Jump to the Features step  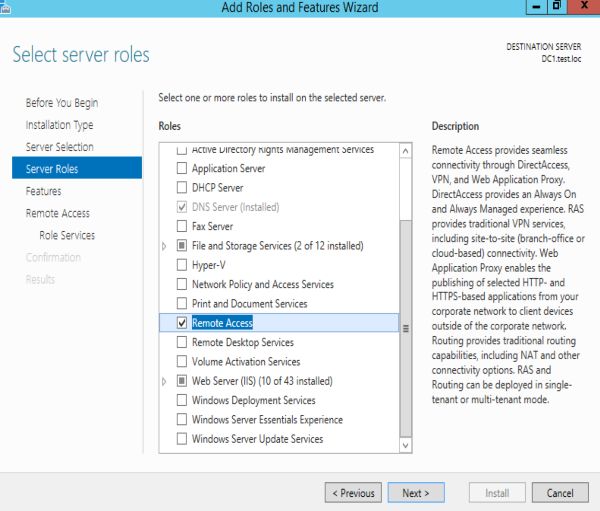pos(43,191)
